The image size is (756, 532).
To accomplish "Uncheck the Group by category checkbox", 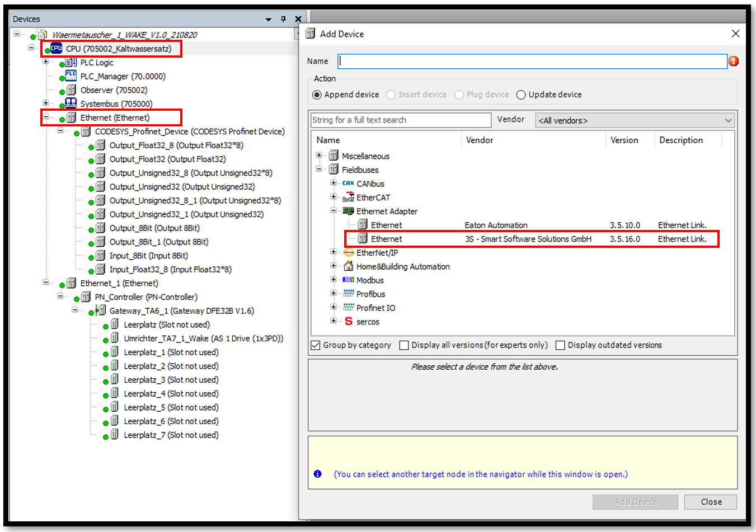I will coord(316,345).
